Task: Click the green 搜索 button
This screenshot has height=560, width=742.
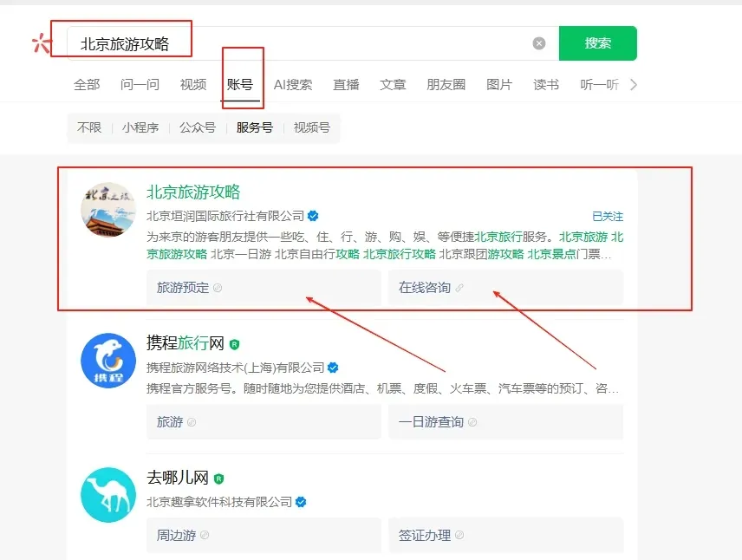Action: coord(597,43)
